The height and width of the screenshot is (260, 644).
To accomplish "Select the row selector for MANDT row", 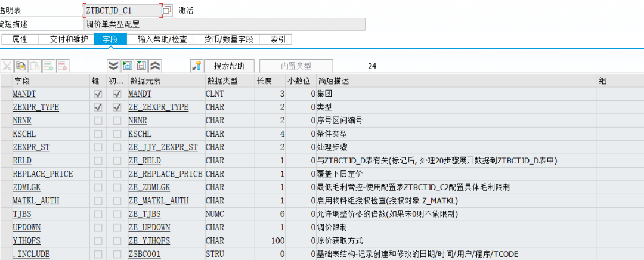I will 6,94.
